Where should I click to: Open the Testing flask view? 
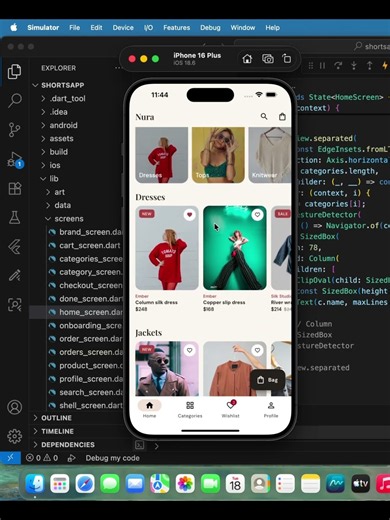14,217
